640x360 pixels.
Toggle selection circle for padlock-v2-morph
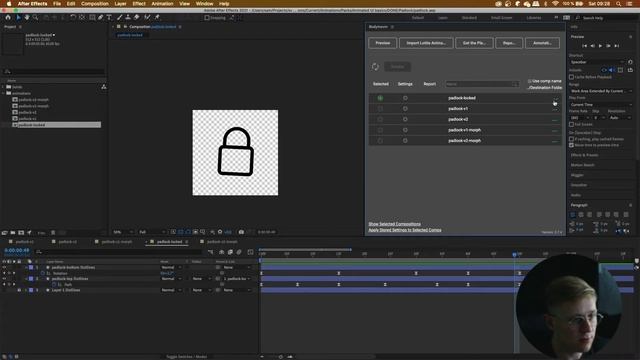[x=380, y=140]
